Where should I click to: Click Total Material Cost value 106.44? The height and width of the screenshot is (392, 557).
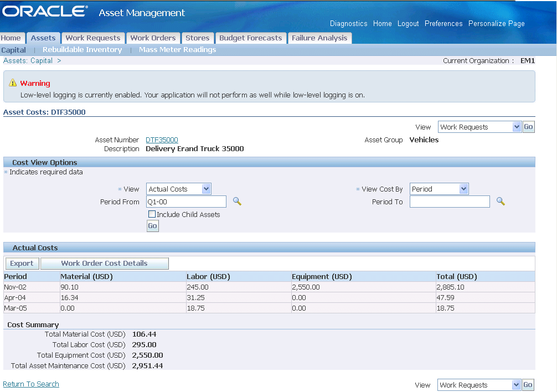point(144,334)
